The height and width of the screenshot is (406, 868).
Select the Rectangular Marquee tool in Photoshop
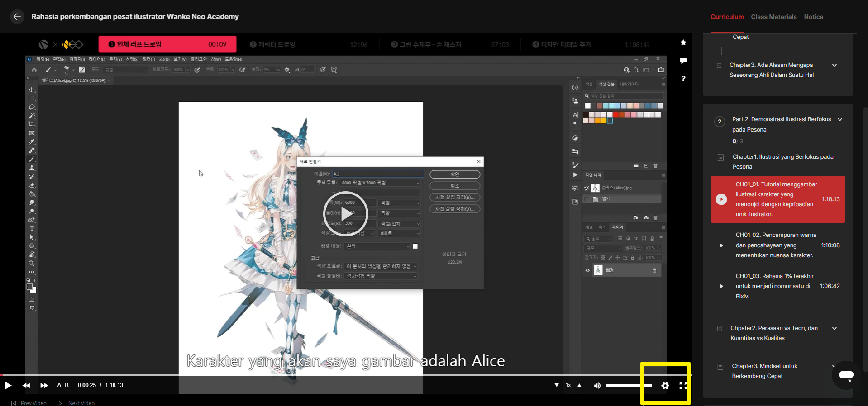tap(32, 99)
